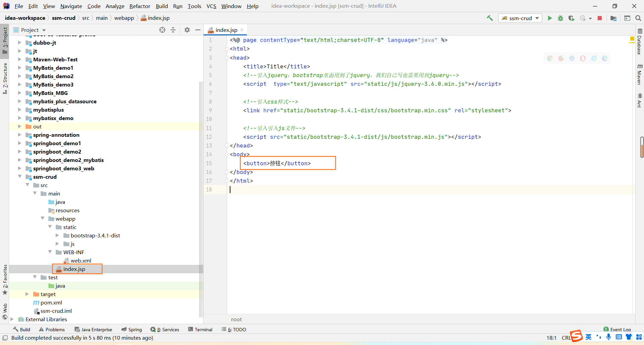Viewport: 644px width, 345px height.
Task: Click the webapp breadcrumb
Action: pos(124,18)
